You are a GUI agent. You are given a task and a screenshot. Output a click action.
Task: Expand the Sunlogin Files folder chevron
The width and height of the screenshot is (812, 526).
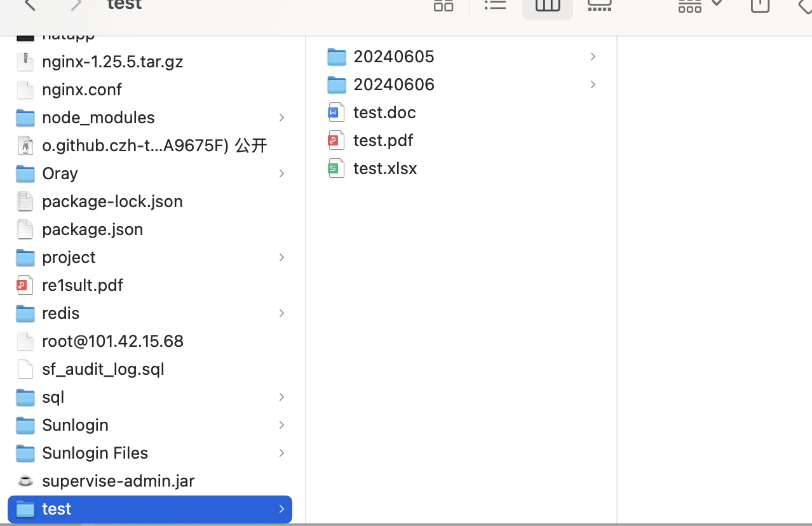pyautogui.click(x=281, y=453)
